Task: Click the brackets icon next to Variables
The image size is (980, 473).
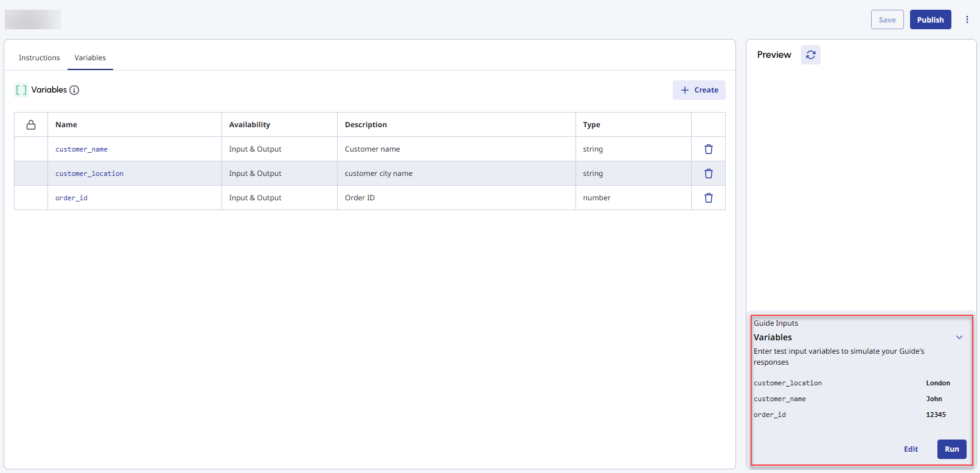Action: pos(21,90)
